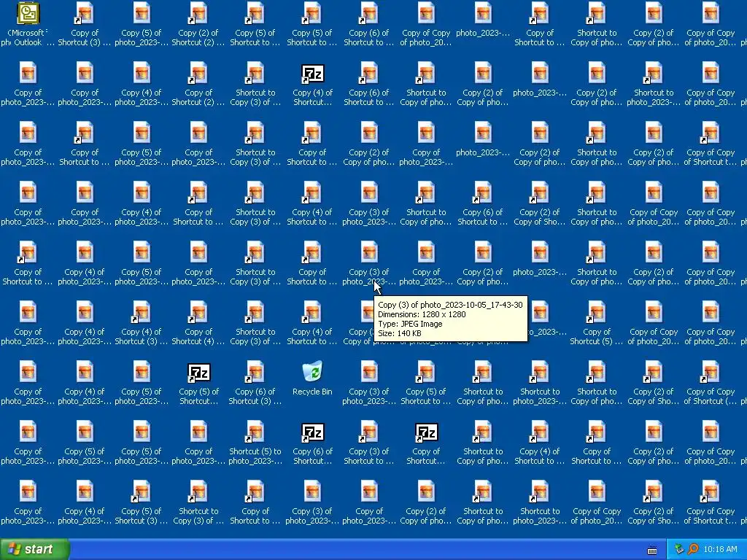
Task: Click the orange magnifier tray icon
Action: (x=693, y=549)
